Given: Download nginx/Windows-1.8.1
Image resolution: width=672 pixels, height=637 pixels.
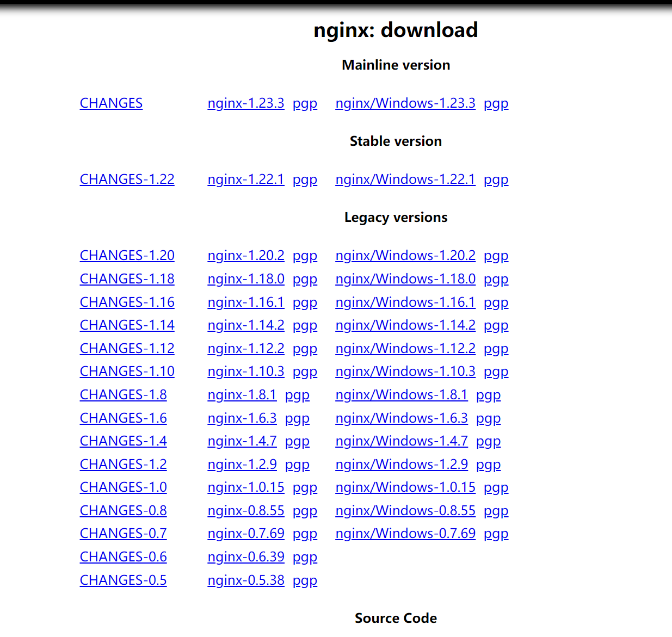Looking at the screenshot, I should point(402,395).
